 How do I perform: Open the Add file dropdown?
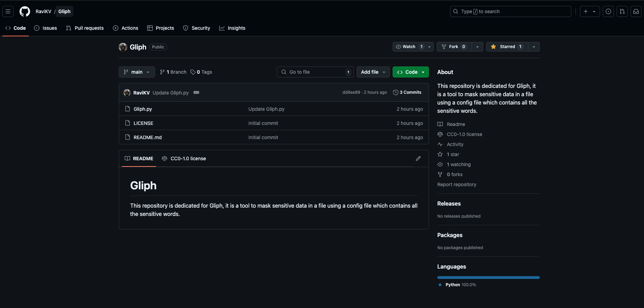(x=373, y=72)
